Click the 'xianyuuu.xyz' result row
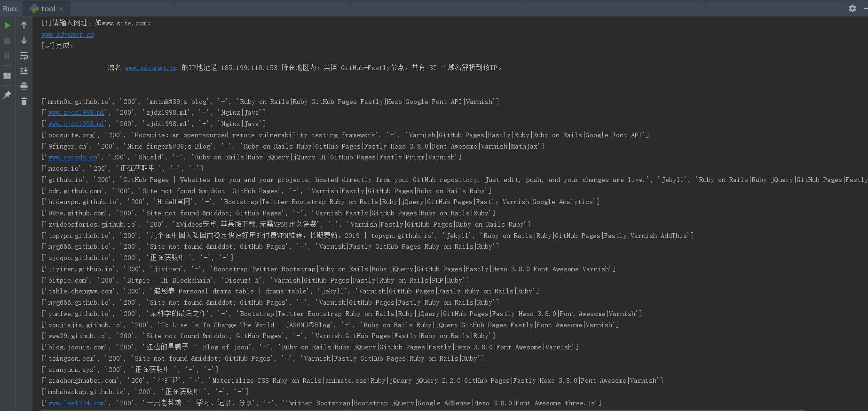The width and height of the screenshot is (868, 411). 130,370
